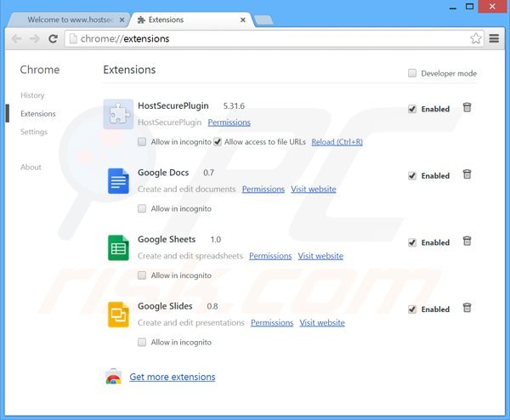Image resolution: width=510 pixels, height=420 pixels.
Task: Select the Extensions browser tab
Action: pyautogui.click(x=192, y=20)
